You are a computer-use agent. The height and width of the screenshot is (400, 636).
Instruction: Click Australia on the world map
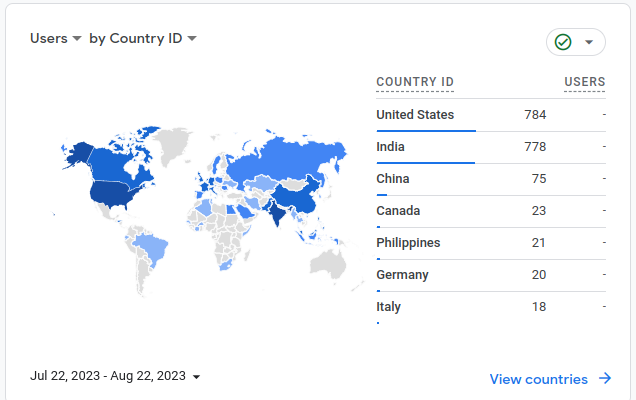328,263
